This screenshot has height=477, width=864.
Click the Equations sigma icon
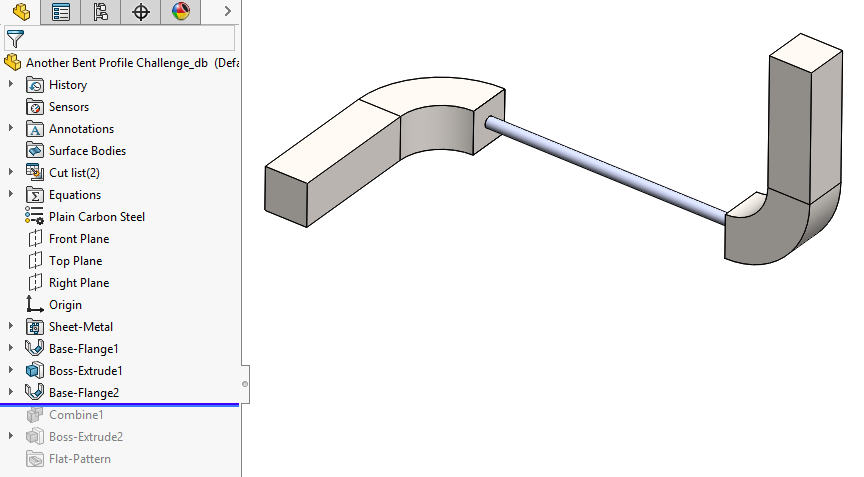[x=35, y=195]
